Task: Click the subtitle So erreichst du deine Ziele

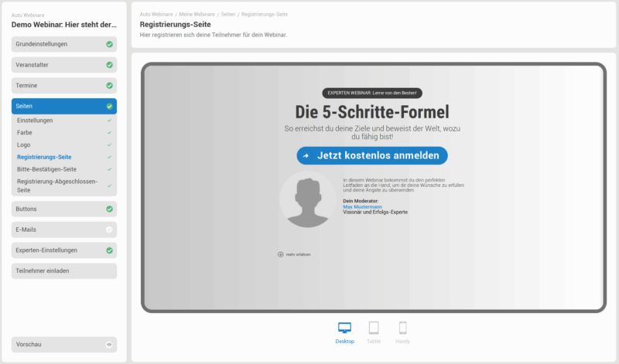Action: pyautogui.click(x=372, y=132)
